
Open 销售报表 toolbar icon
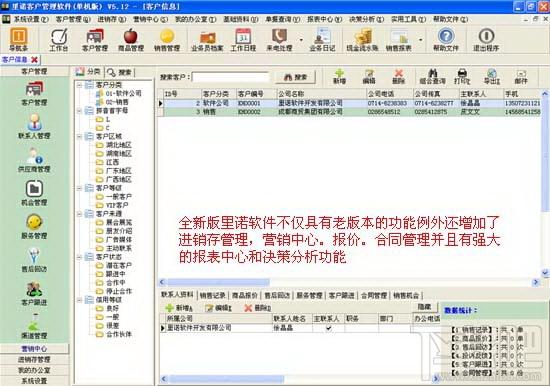click(x=398, y=40)
